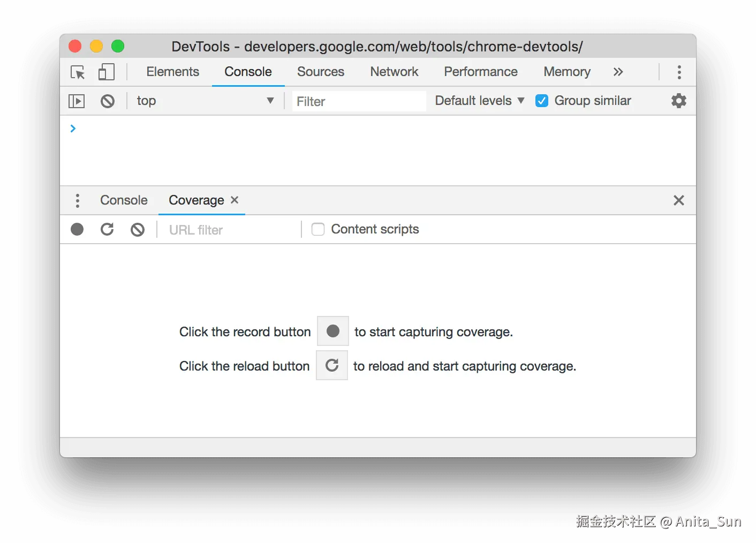
Task: Open the DevTools three-dot main menu
Action: tap(679, 72)
